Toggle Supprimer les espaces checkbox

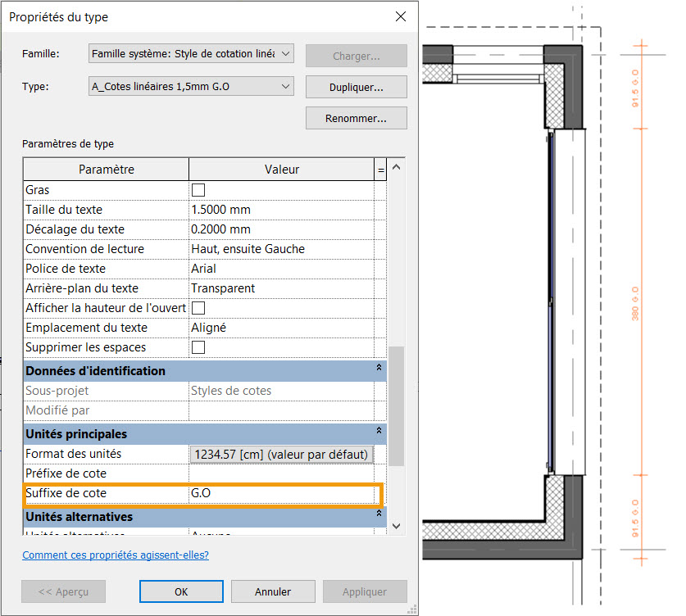coord(198,347)
